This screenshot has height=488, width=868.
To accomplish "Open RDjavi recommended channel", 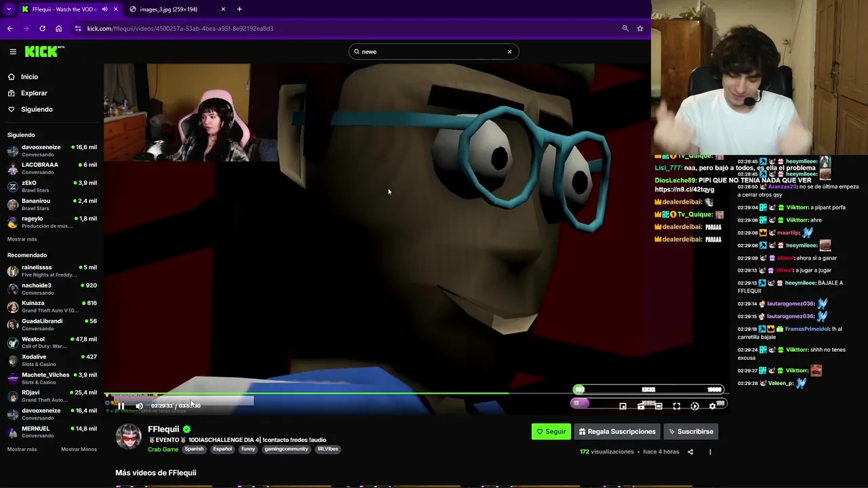I will pos(52,396).
